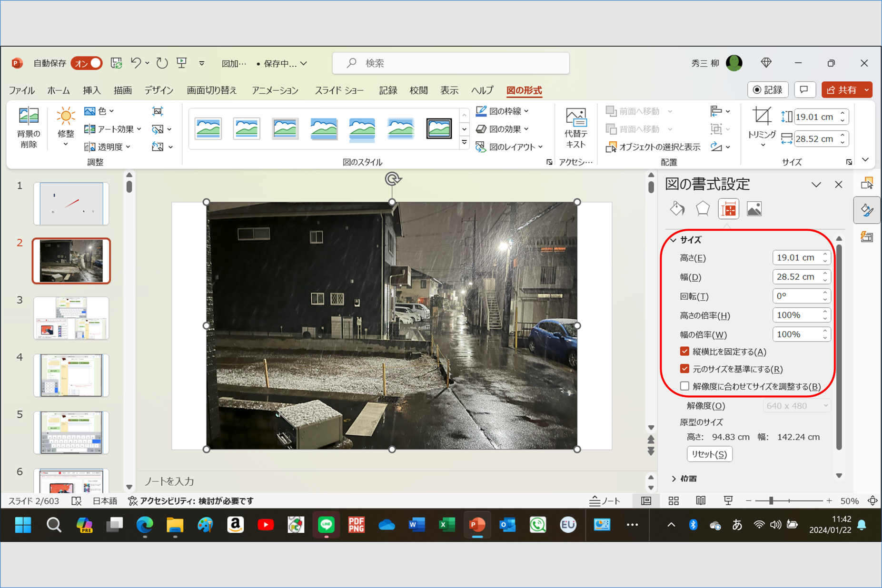This screenshot has height=588, width=882.
Task: Uncheck 元のサイズを基準にする checkbox
Action: click(684, 369)
